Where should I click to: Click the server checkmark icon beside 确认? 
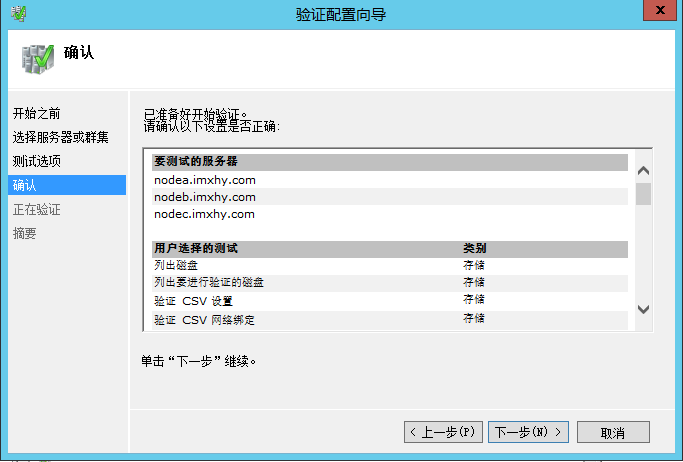[x=38, y=59]
